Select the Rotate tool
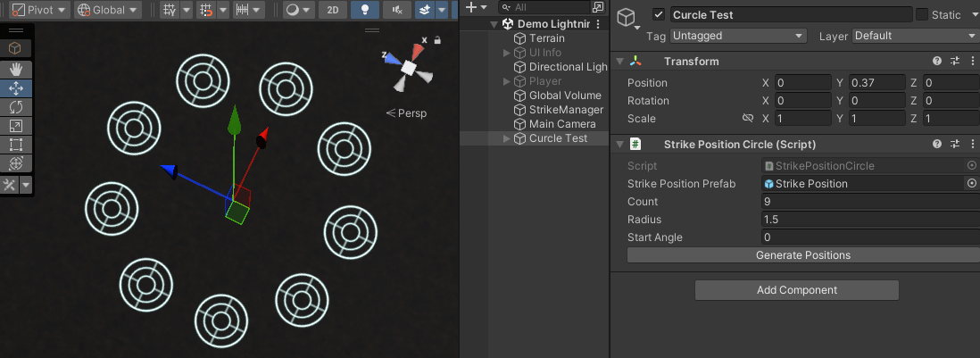 coord(16,107)
